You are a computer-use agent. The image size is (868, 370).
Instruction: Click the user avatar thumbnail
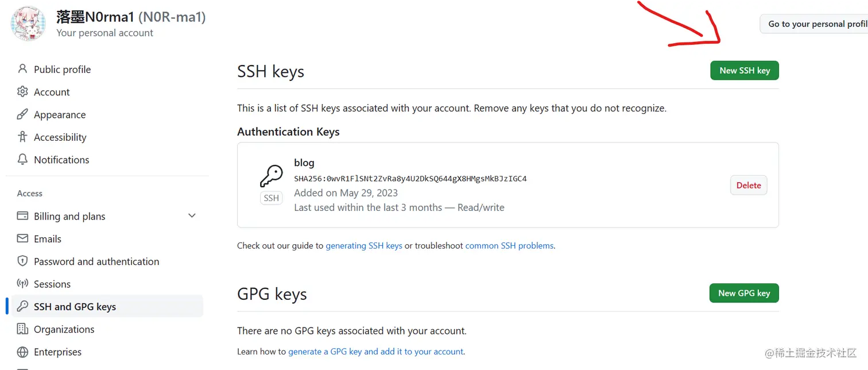pyautogui.click(x=28, y=24)
